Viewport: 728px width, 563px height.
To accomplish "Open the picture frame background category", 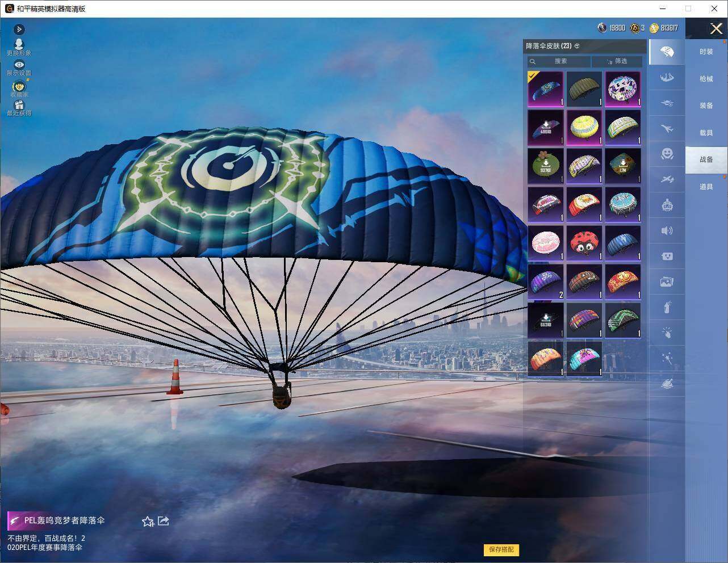I will [667, 281].
